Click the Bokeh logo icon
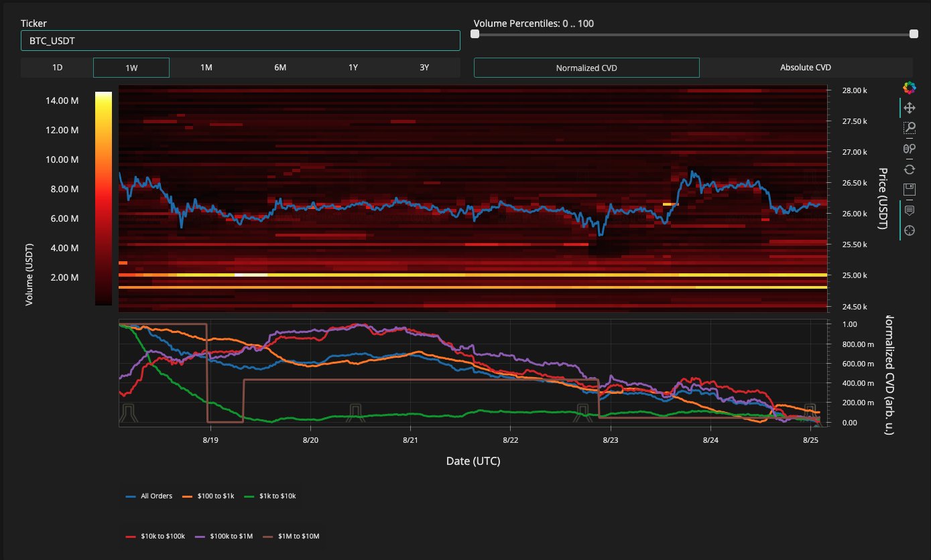 [909, 87]
